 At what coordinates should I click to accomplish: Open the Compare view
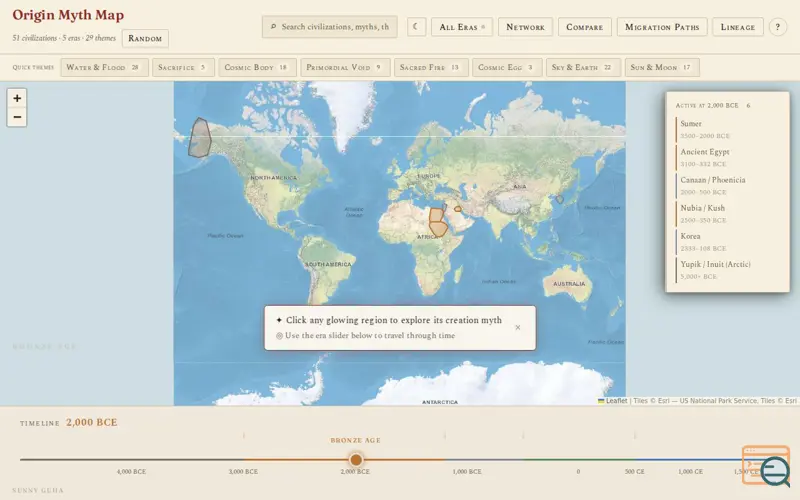(x=585, y=27)
